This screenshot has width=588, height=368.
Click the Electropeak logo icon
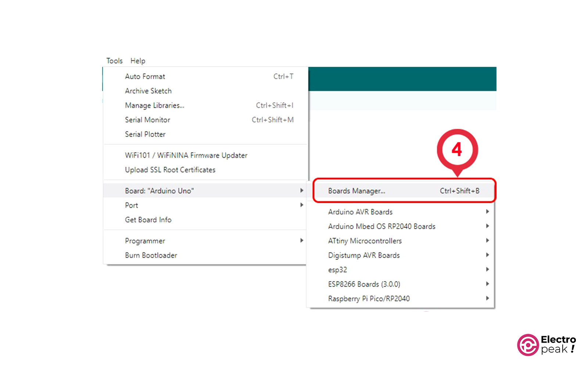point(528,345)
